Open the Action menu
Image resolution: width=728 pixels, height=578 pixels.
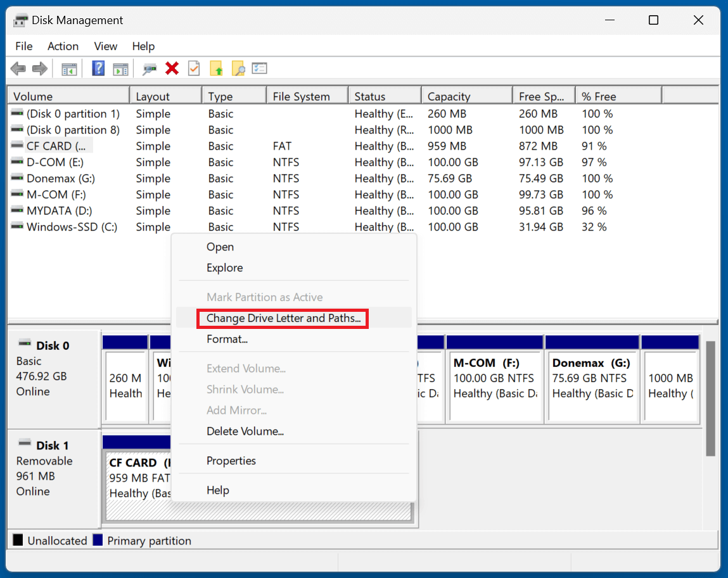[63, 46]
